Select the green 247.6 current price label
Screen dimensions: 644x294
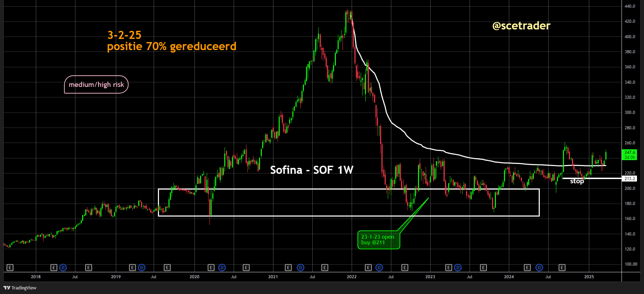630,155
